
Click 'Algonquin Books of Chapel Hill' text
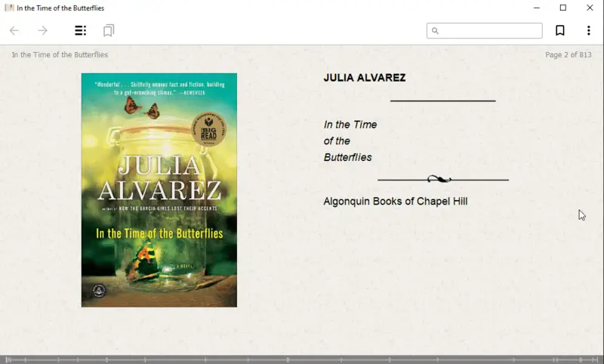coord(396,202)
